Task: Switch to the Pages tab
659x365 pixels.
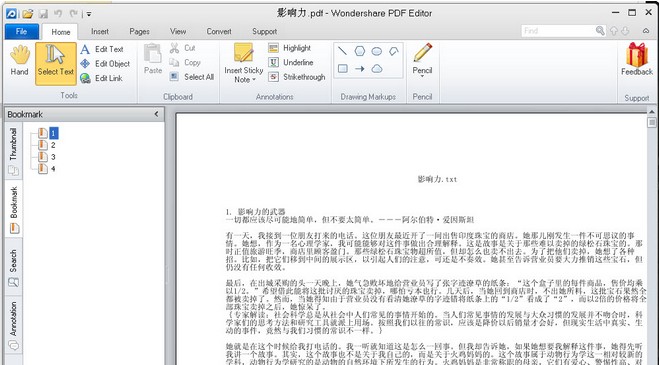Action: tap(139, 31)
